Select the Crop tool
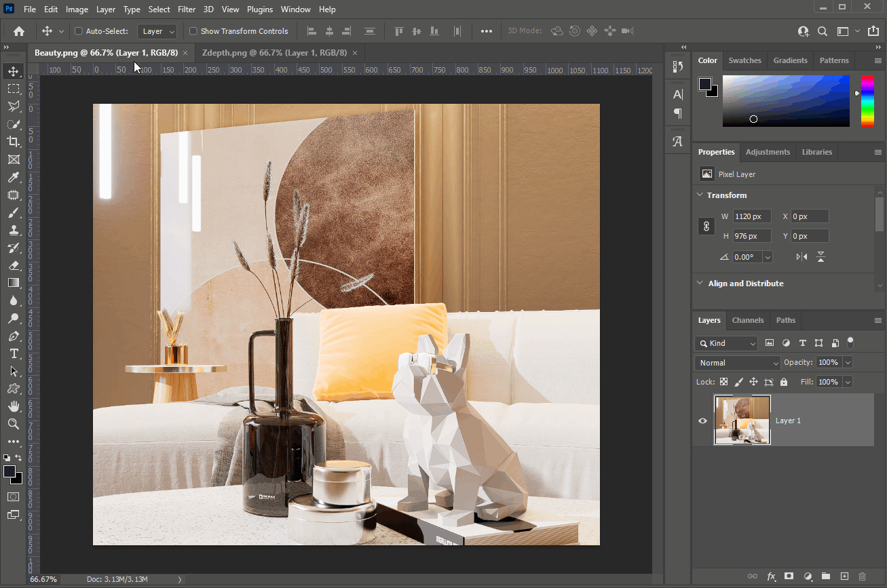887x588 pixels. point(14,142)
